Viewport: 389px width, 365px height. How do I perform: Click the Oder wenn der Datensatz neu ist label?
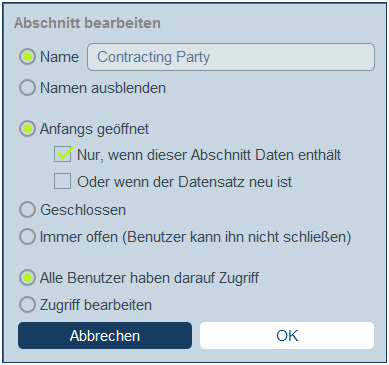185,182
